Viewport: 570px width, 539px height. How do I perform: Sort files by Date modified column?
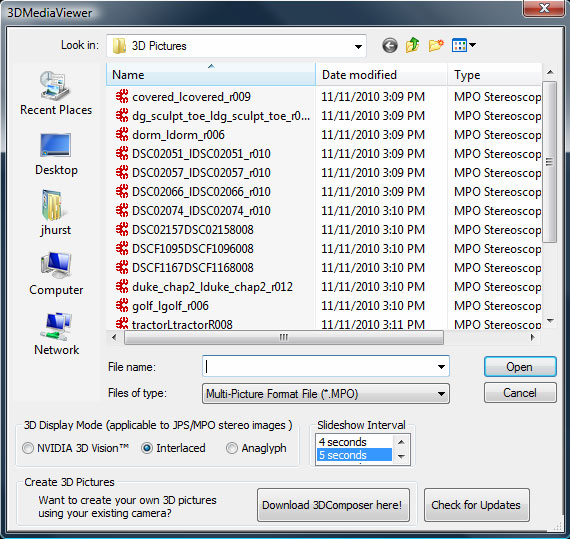point(381,75)
